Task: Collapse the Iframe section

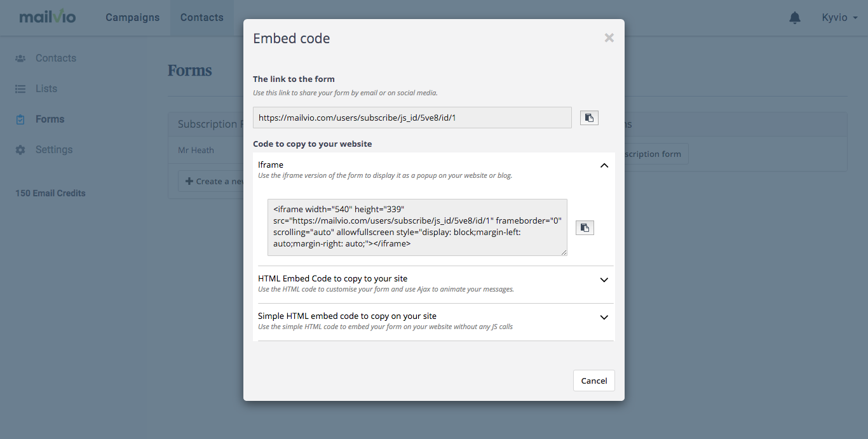Action: point(604,165)
